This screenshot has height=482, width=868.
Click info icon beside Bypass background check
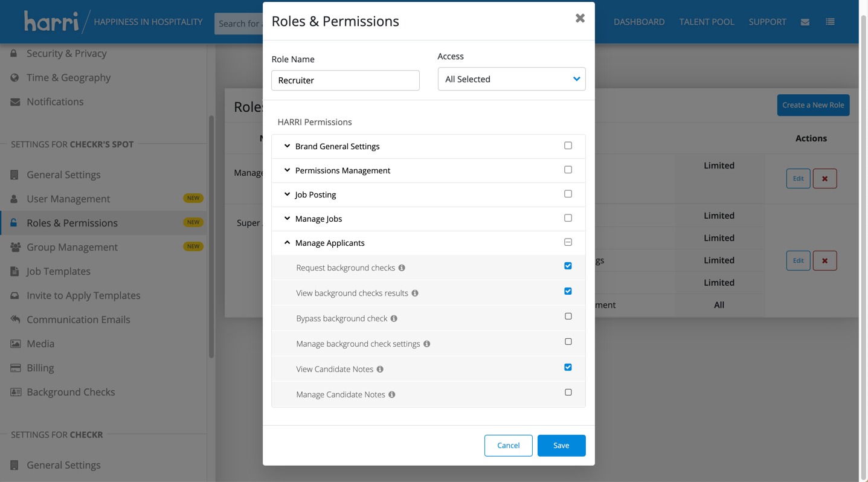[x=394, y=318]
